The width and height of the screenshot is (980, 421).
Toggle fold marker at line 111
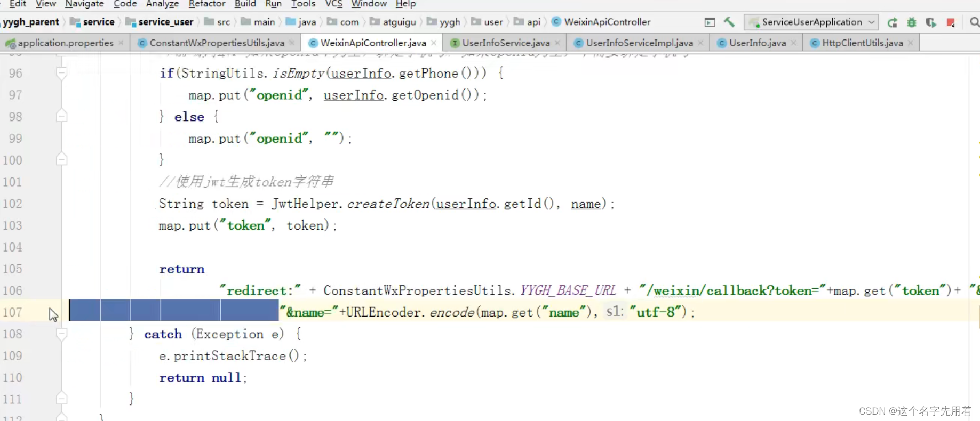click(x=62, y=399)
